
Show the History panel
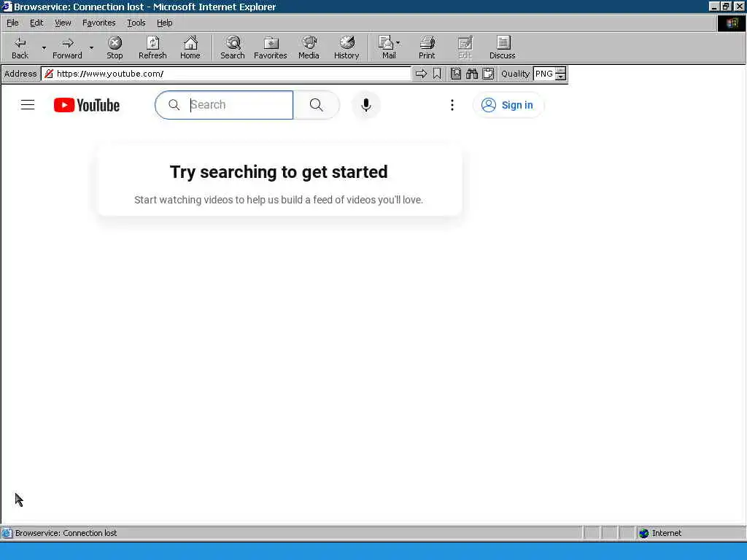347,47
